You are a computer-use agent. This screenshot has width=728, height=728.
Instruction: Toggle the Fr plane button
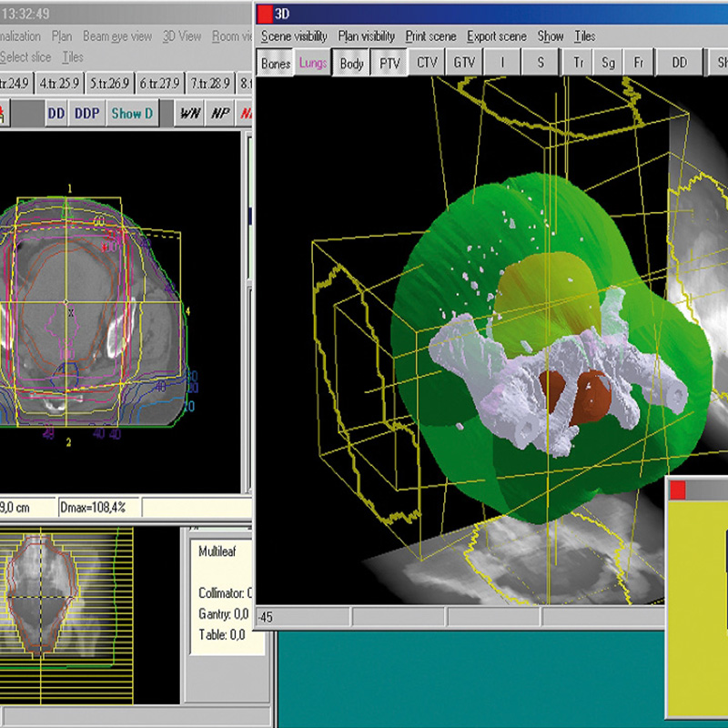pos(639,63)
